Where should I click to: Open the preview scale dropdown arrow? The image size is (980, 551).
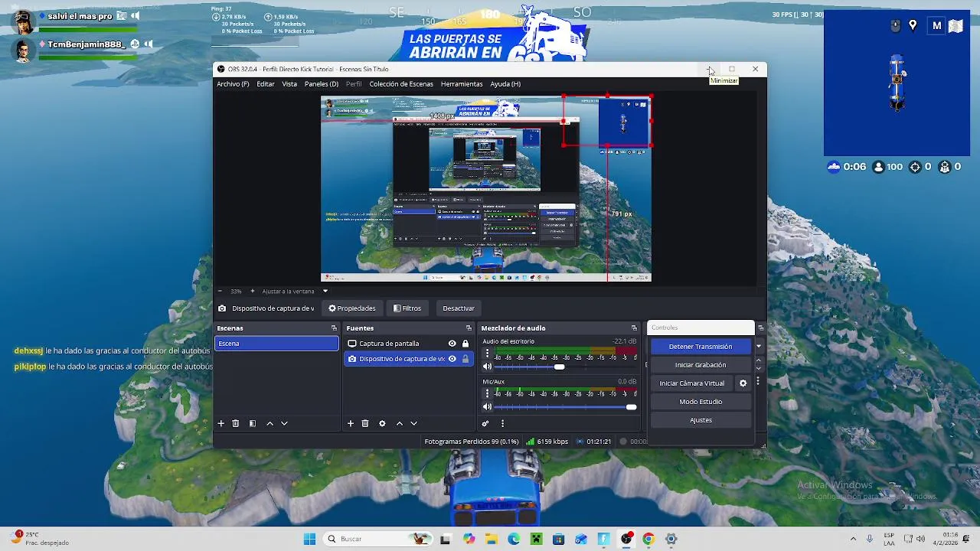point(325,291)
